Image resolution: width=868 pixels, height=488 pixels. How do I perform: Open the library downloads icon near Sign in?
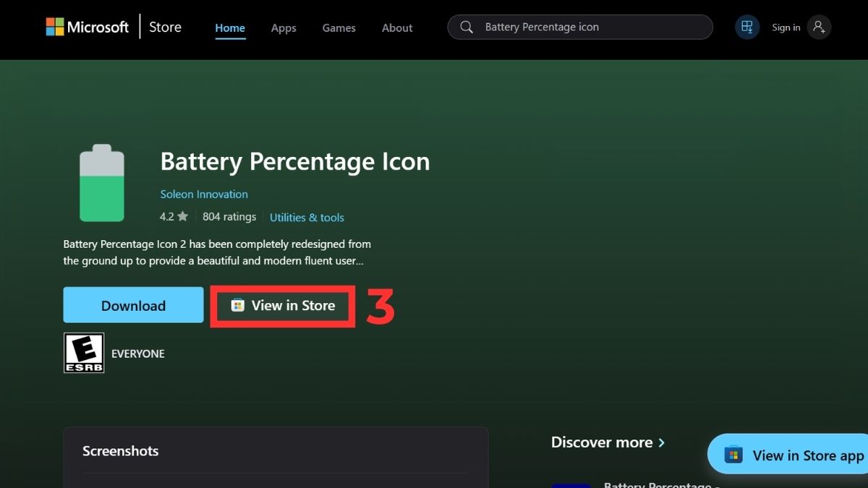point(746,27)
